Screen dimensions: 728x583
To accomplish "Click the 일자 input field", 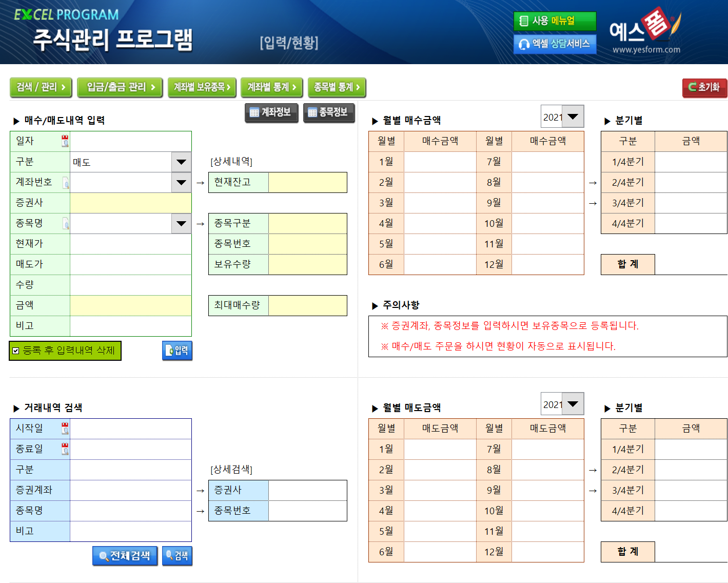I will pyautogui.click(x=130, y=141).
